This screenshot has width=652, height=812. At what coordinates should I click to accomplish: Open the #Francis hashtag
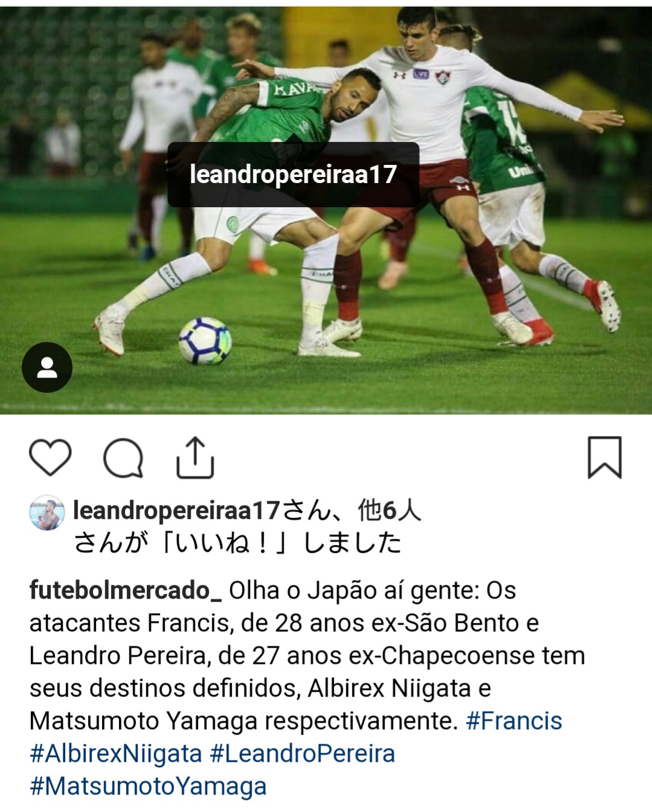point(514,721)
